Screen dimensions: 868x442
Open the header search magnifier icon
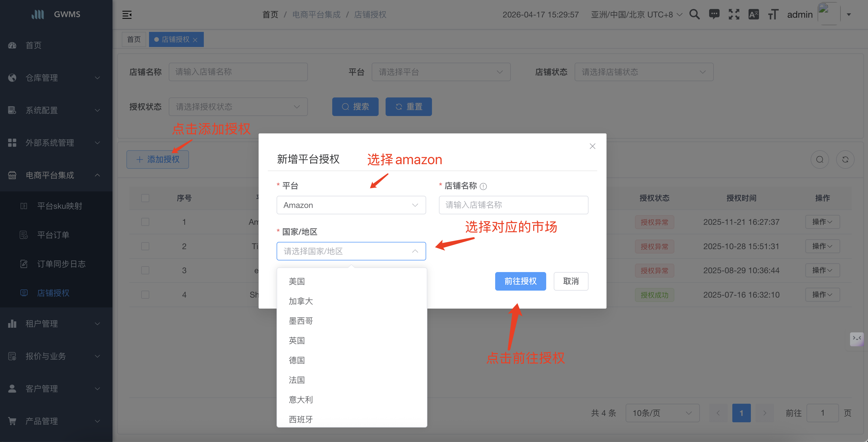[694, 15]
